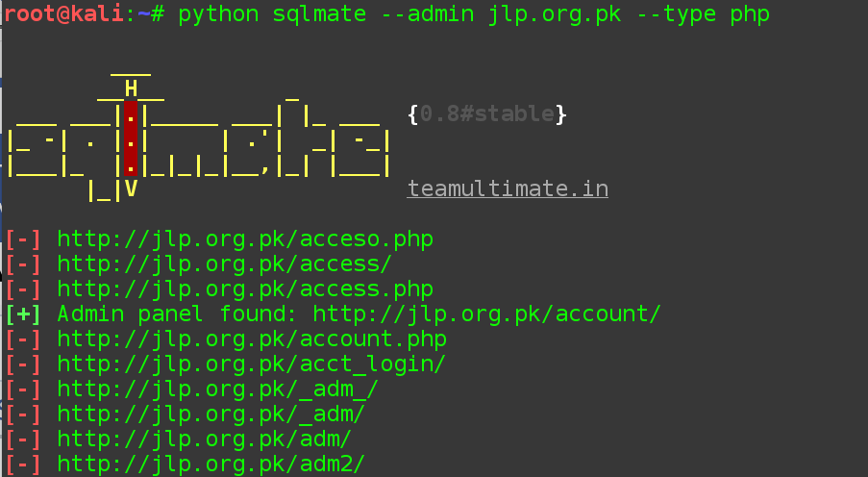The height and width of the screenshot is (477, 868).
Task: Click the access.php URL line
Action: click(245, 289)
